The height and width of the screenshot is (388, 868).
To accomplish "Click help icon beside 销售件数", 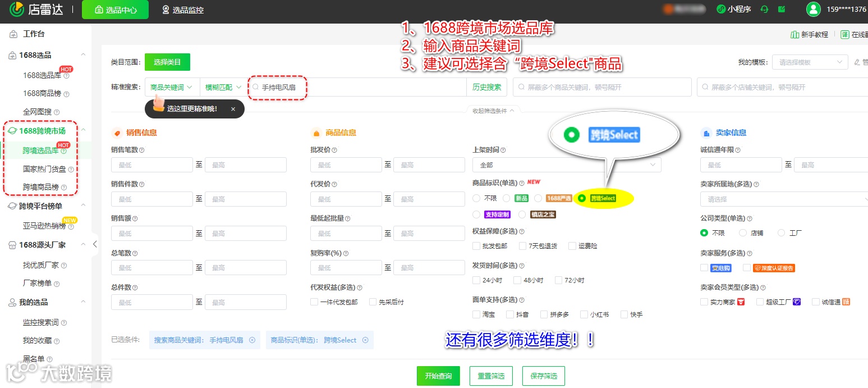I will 141,184.
